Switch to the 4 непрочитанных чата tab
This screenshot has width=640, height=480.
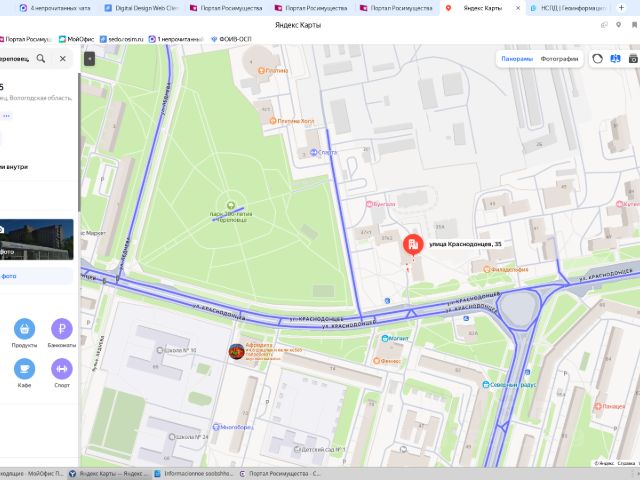point(55,8)
